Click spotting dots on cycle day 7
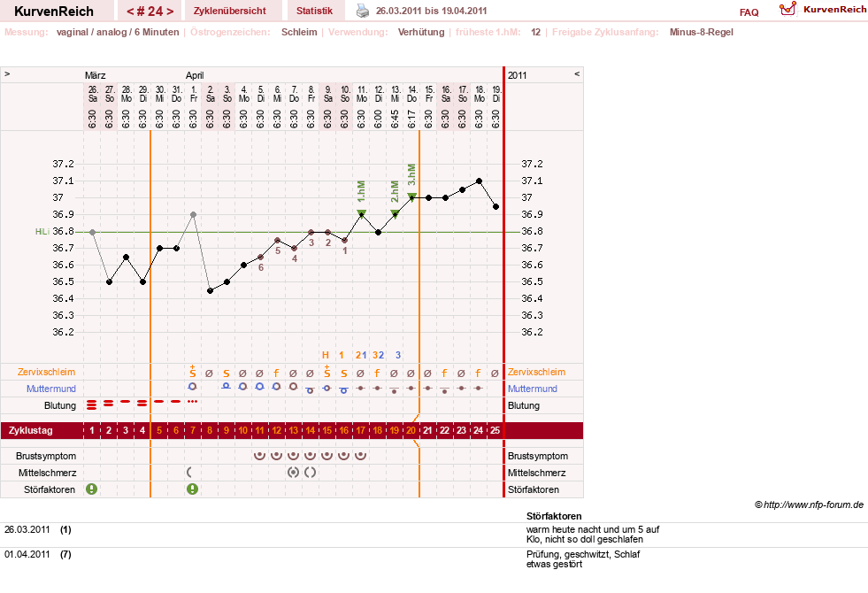 point(192,401)
